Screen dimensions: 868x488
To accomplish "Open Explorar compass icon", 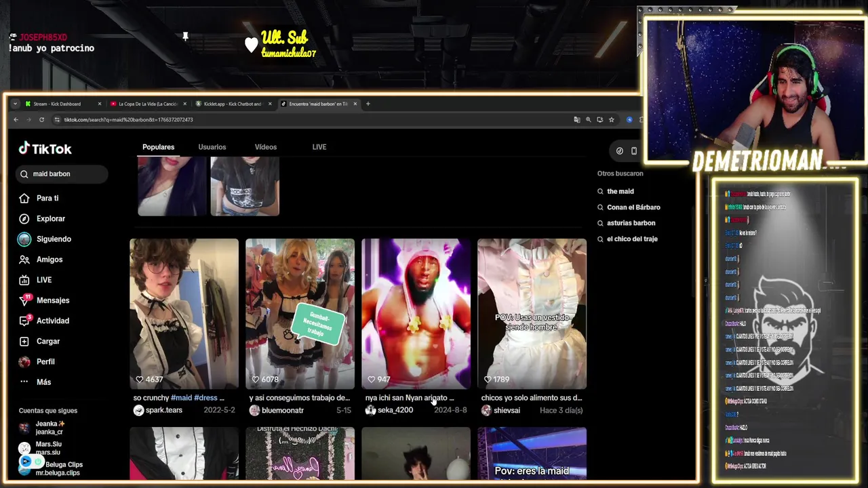I will click(x=24, y=218).
